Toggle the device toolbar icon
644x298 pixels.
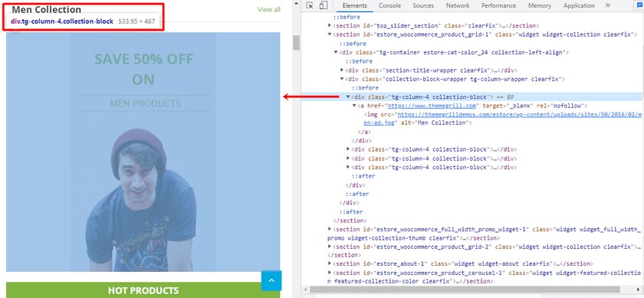tap(324, 5)
